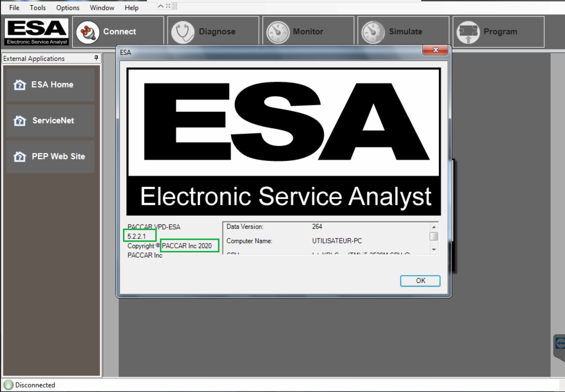Click the Data Version label
This screenshot has height=392, width=565.
click(245, 227)
